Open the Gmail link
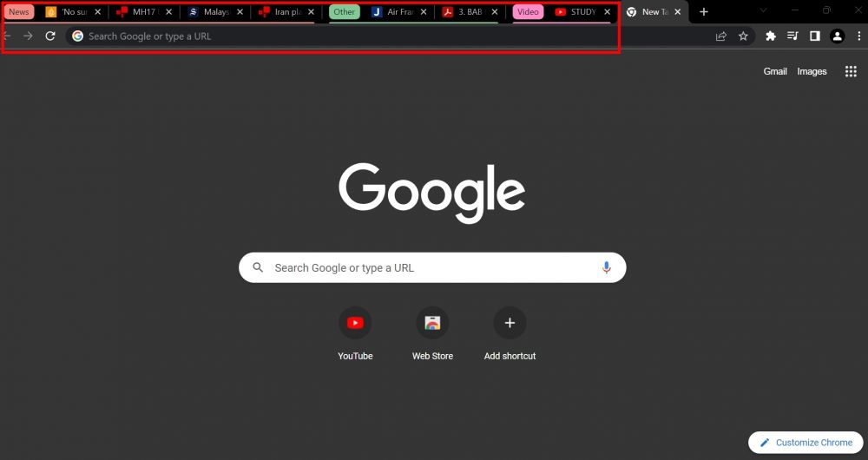Viewport: 868px width, 460px height. (775, 71)
